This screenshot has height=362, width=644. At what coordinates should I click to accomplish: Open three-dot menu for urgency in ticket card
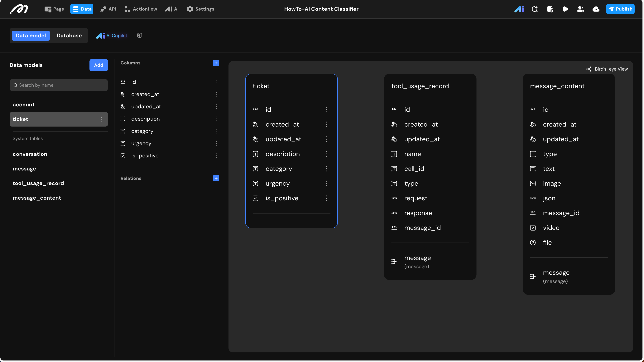[x=326, y=183]
